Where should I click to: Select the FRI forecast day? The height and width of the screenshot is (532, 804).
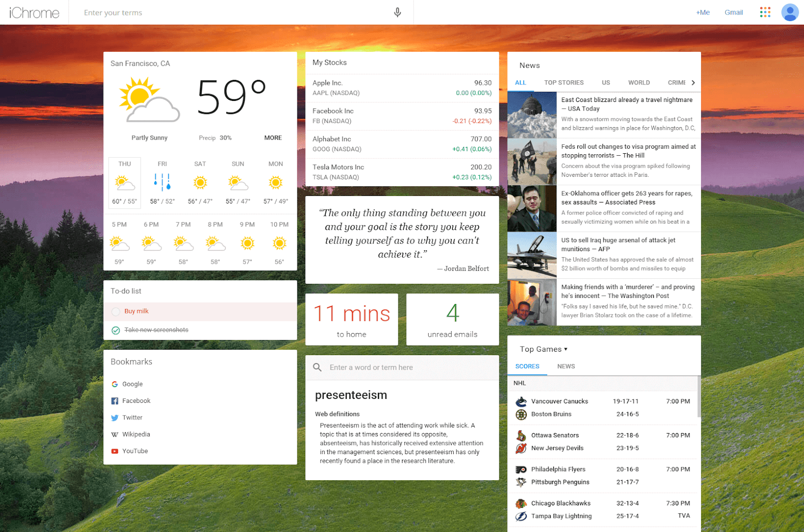(162, 182)
